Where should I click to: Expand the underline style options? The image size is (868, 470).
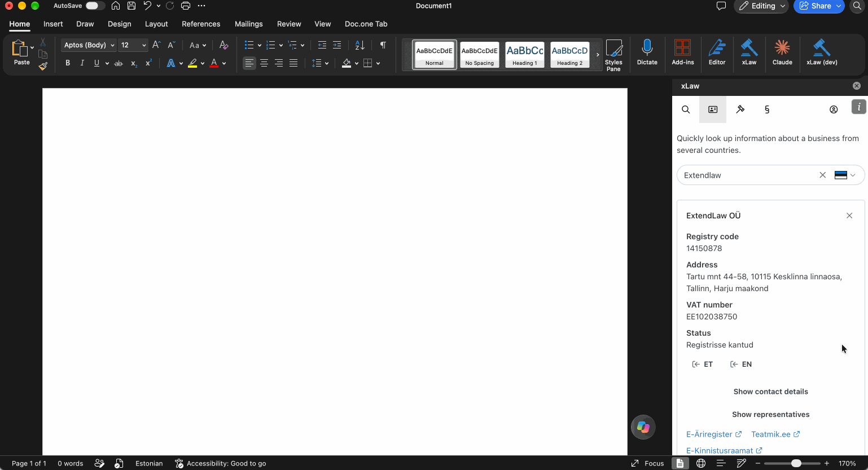[x=107, y=63]
